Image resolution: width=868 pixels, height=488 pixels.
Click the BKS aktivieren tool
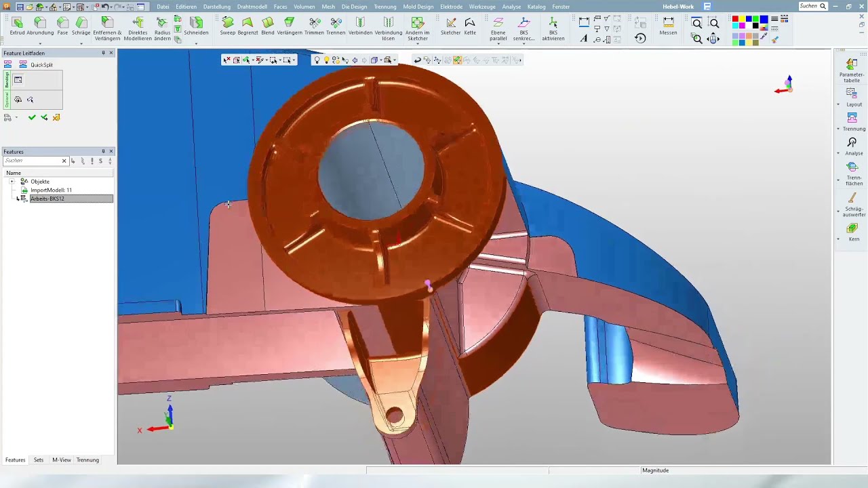pos(553,29)
